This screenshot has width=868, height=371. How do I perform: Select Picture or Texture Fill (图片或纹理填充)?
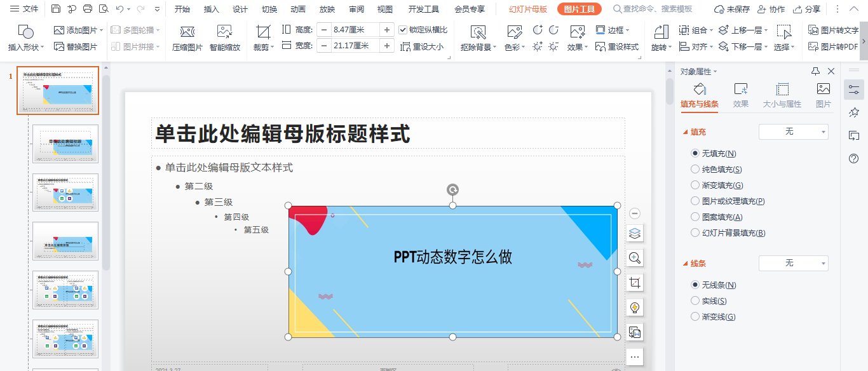[x=695, y=201]
